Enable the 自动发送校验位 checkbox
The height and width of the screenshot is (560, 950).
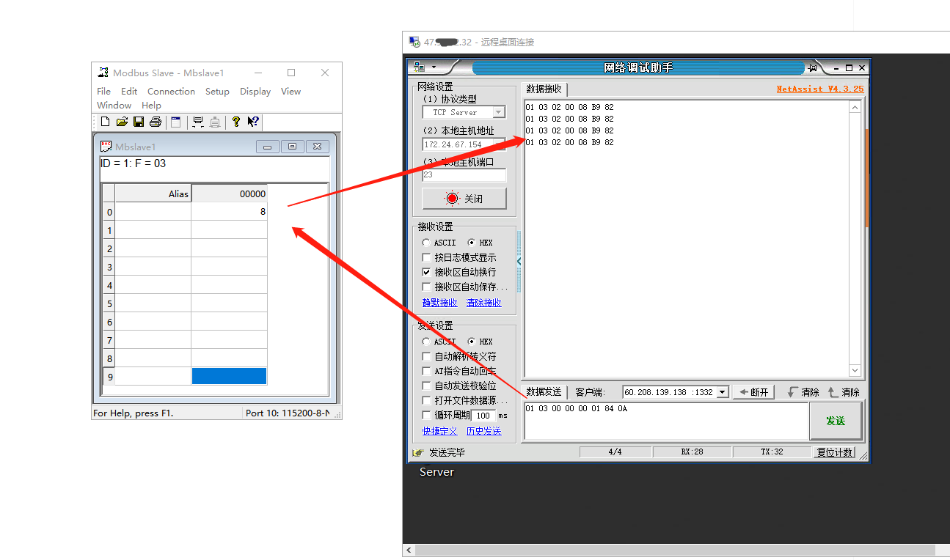pos(427,386)
